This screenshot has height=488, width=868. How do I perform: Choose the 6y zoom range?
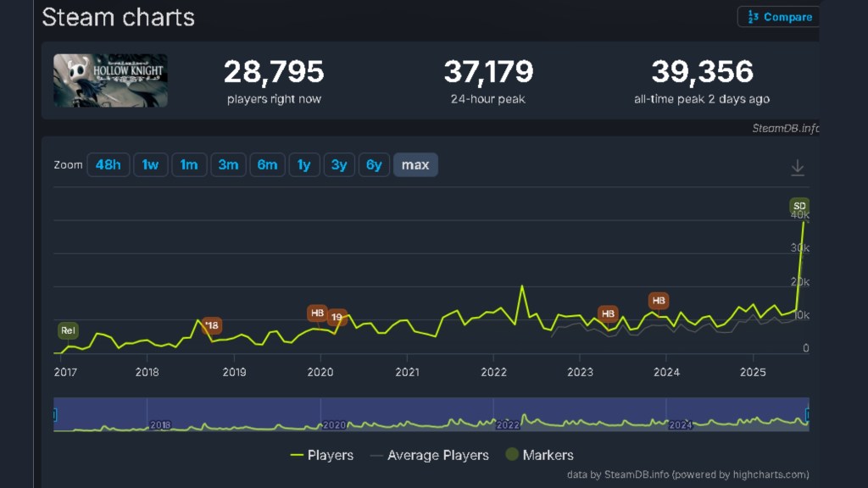[374, 164]
